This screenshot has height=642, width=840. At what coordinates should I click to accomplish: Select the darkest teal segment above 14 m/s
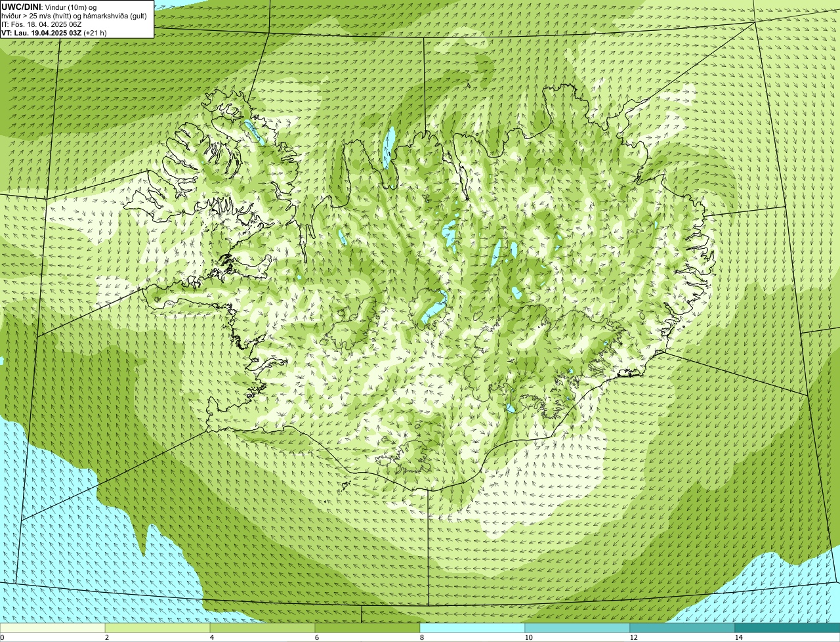pyautogui.click(x=787, y=628)
